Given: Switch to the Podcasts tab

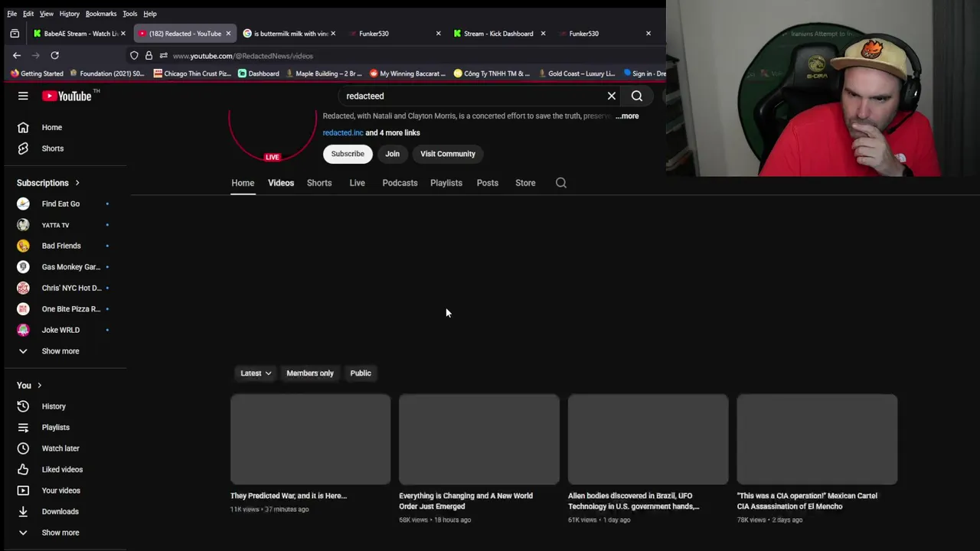Looking at the screenshot, I should coord(400,183).
